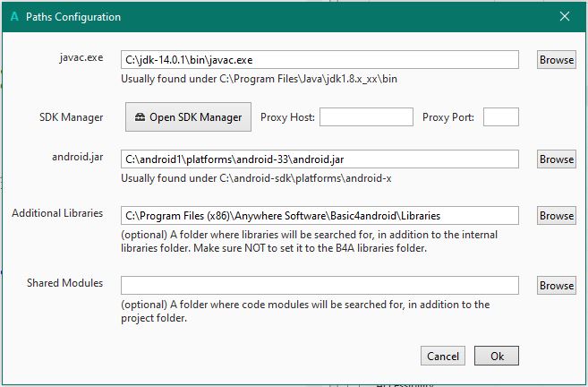
Task: Click the Shared Modules label
Action: (x=64, y=283)
